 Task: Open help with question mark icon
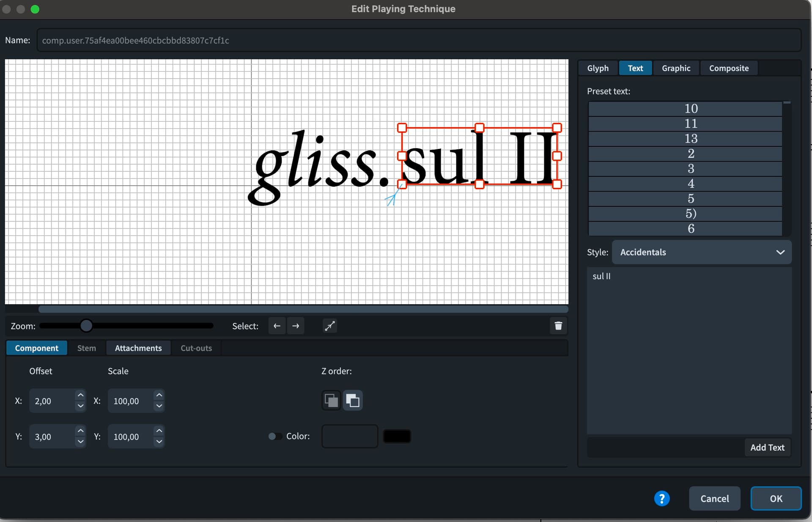[661, 498]
